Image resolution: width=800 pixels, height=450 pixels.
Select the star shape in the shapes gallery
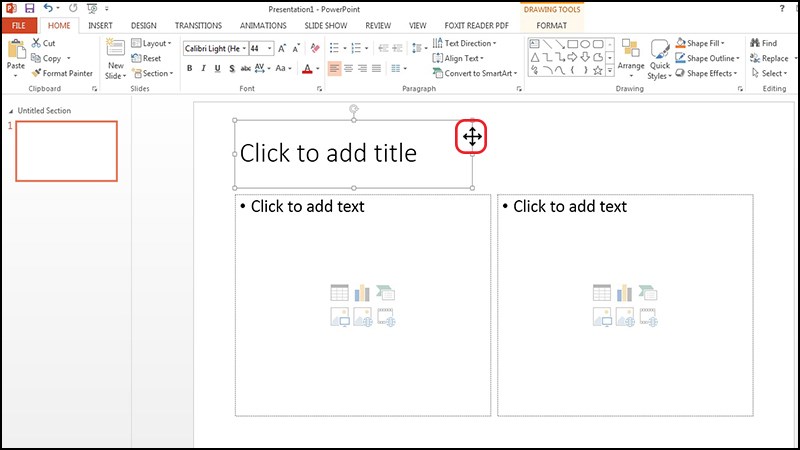pyautogui.click(x=597, y=71)
